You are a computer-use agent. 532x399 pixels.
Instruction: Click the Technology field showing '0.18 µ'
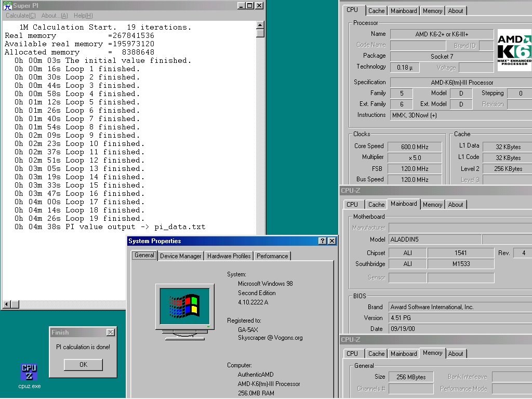click(405, 68)
